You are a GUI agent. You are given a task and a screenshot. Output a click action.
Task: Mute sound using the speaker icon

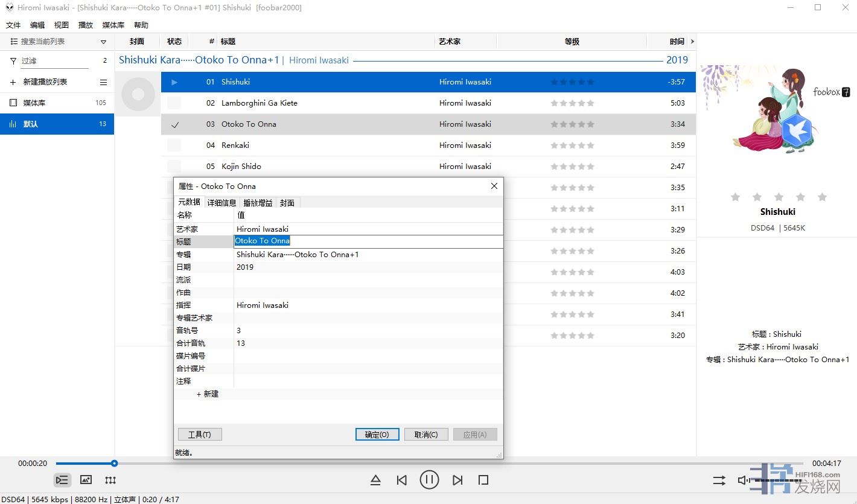tap(744, 480)
